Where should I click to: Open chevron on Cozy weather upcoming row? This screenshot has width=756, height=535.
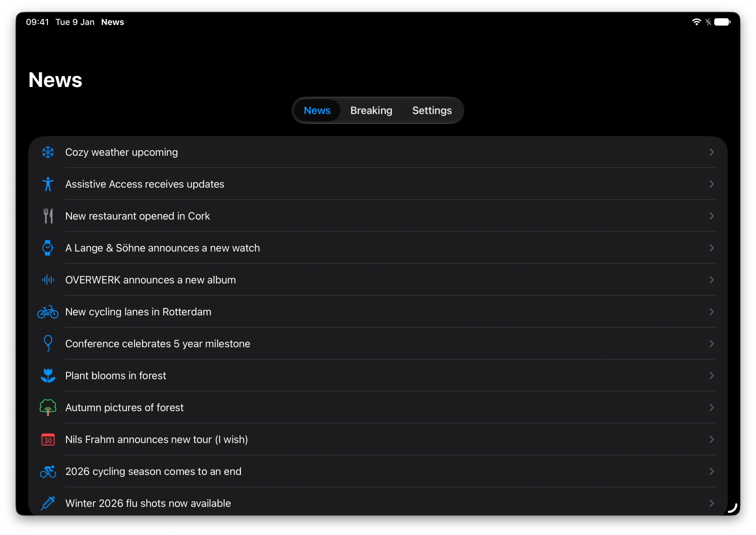click(x=712, y=152)
